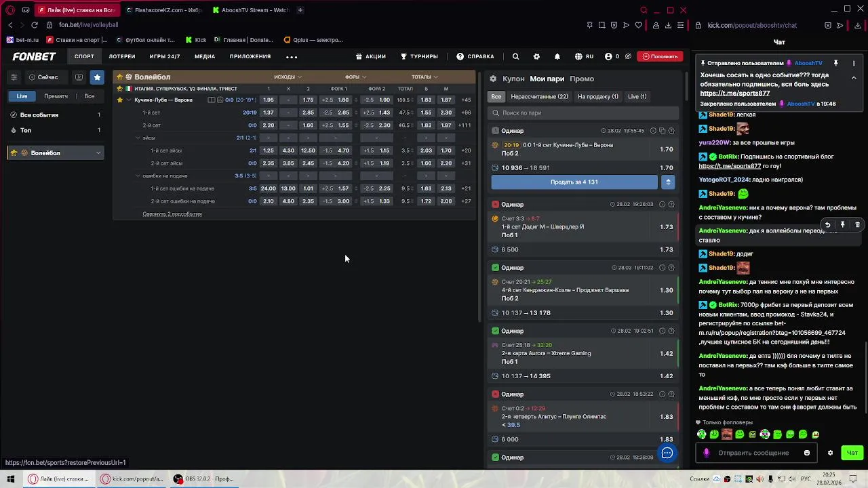
Task: Open Fonbet site search magnifier icon
Action: [515, 56]
